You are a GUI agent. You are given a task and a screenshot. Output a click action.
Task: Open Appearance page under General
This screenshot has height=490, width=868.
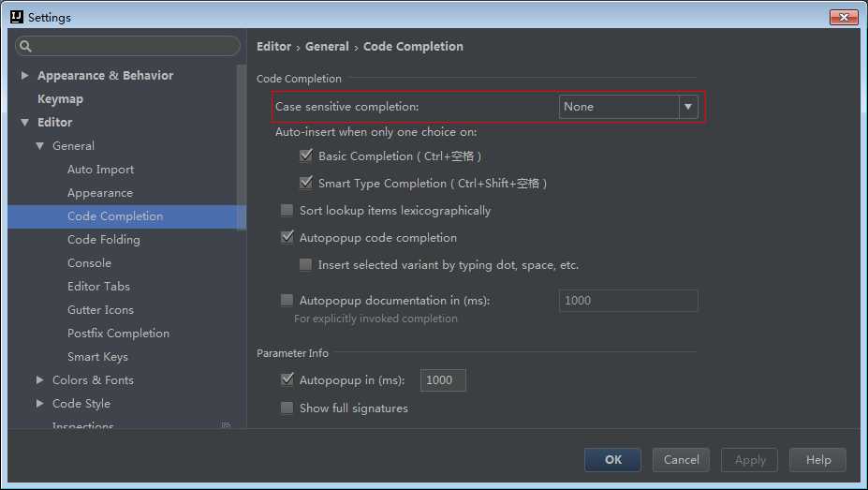100,193
